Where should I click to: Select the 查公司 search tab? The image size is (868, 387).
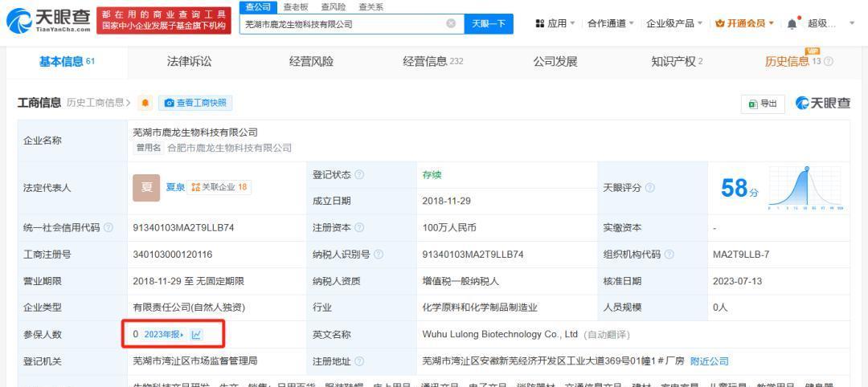click(x=258, y=7)
